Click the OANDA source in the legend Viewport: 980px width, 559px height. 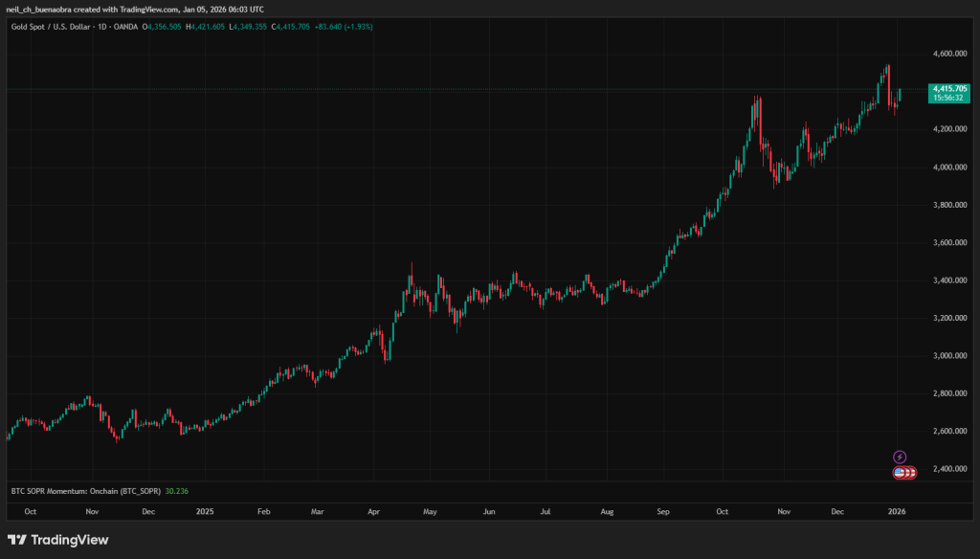pyautogui.click(x=131, y=27)
